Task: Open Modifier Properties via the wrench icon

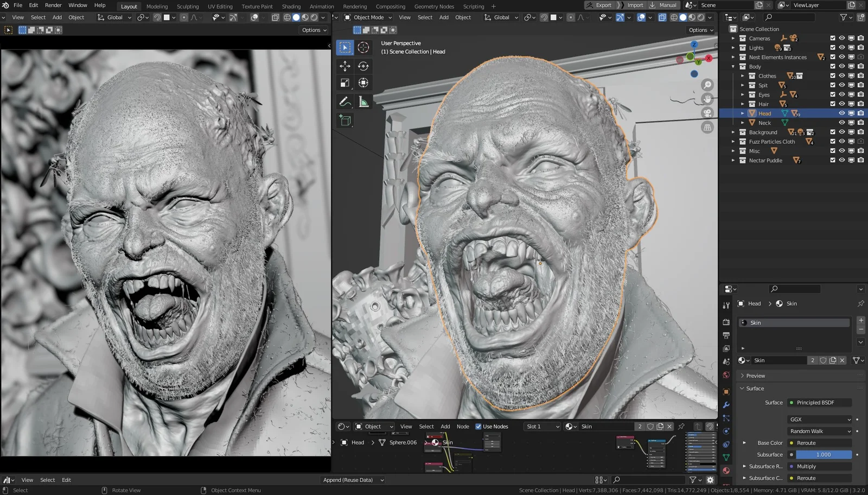Action: 726,404
